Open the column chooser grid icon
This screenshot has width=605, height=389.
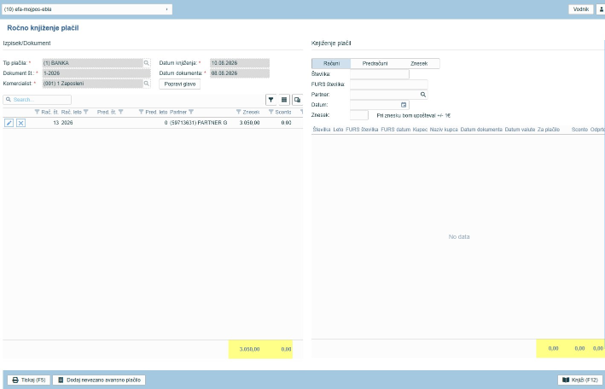coord(284,100)
